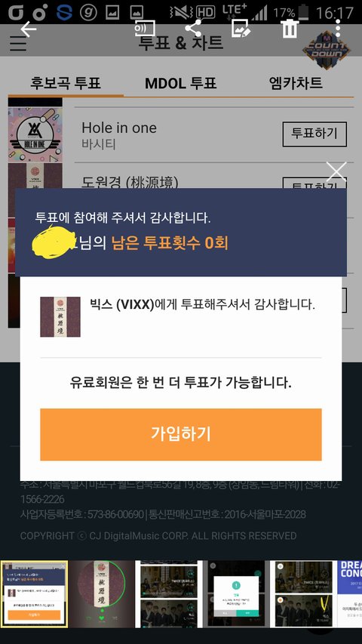The width and height of the screenshot is (362, 644).
Task: Select the currently highlighted first gallery thumbnail
Action: (34, 594)
